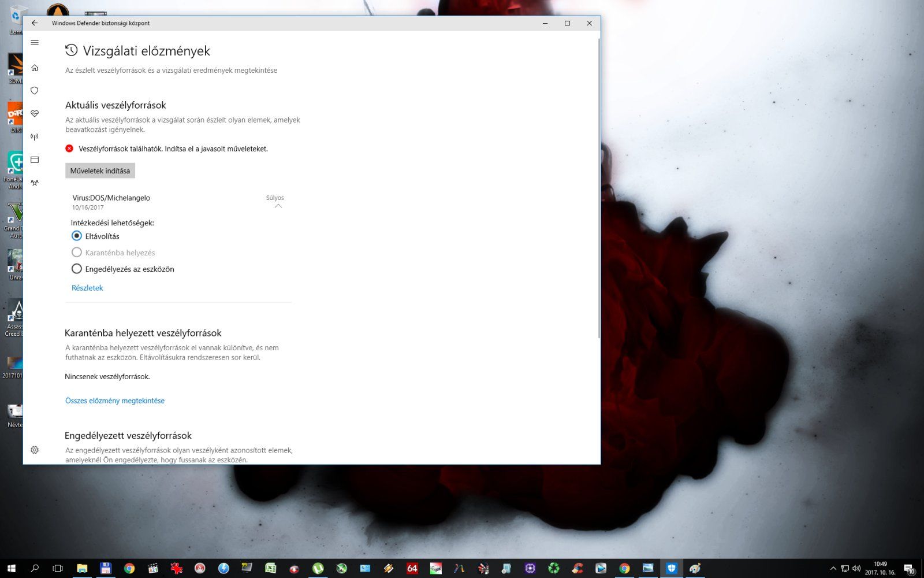Collapse the Virus:DOS/Michelangelo threat entry chevron
Screen dimensions: 924x578
[x=278, y=206]
